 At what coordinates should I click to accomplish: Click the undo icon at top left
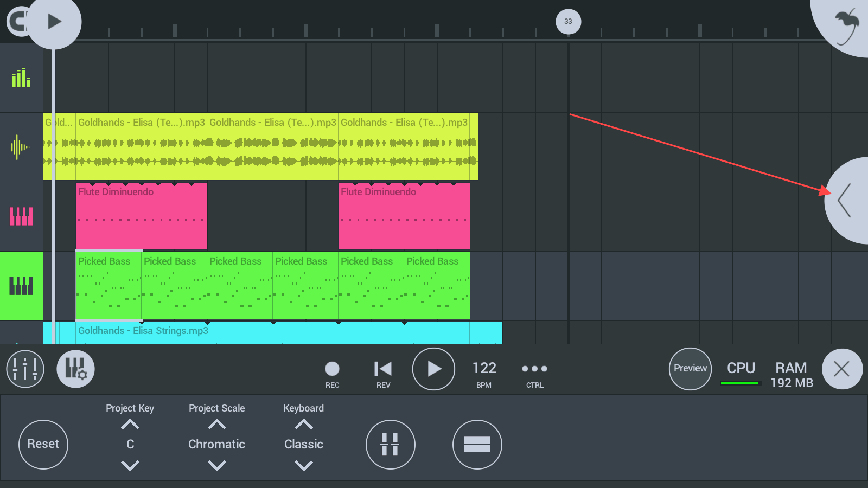coord(15,22)
